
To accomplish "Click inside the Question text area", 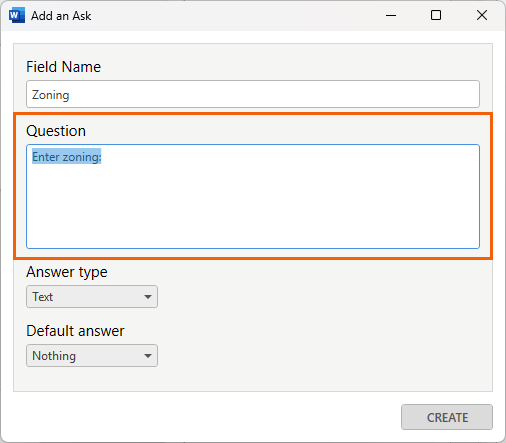I will (253, 196).
